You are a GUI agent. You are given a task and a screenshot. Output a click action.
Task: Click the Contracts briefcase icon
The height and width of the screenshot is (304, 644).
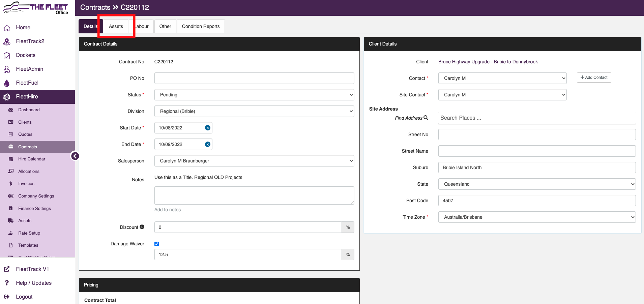tap(11, 147)
